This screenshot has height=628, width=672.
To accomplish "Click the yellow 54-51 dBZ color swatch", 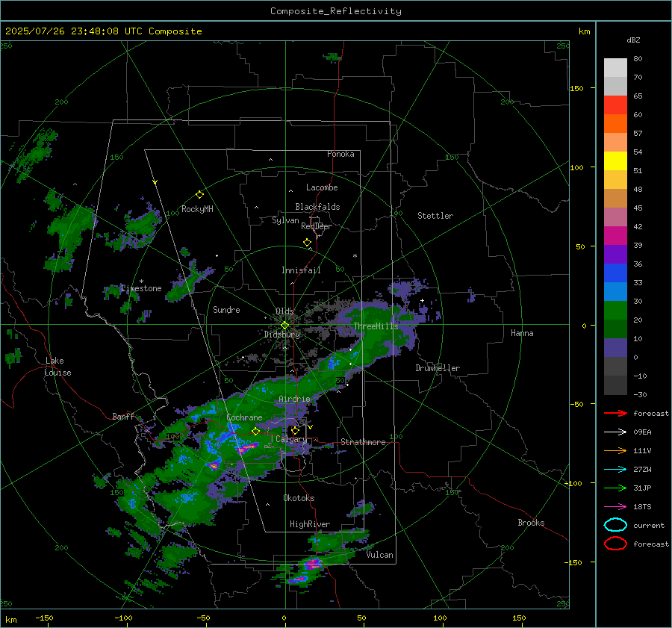I will [x=615, y=161].
